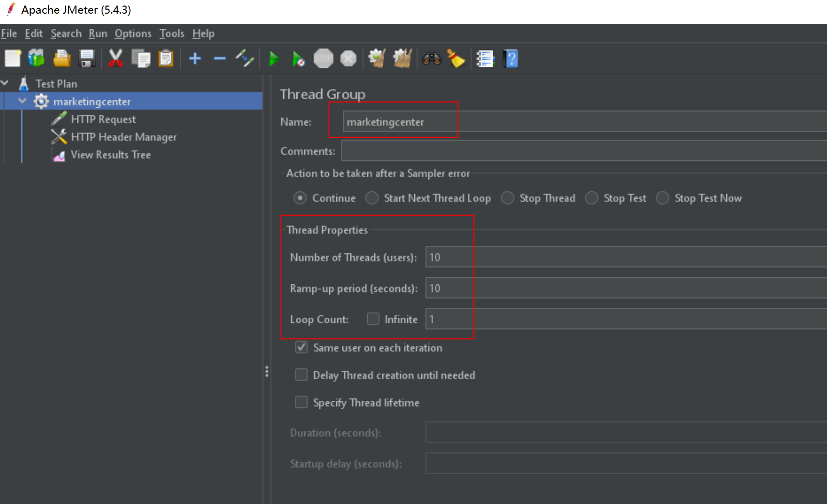Click the Clear All results icon
The image size is (827, 504).
pyautogui.click(x=403, y=59)
